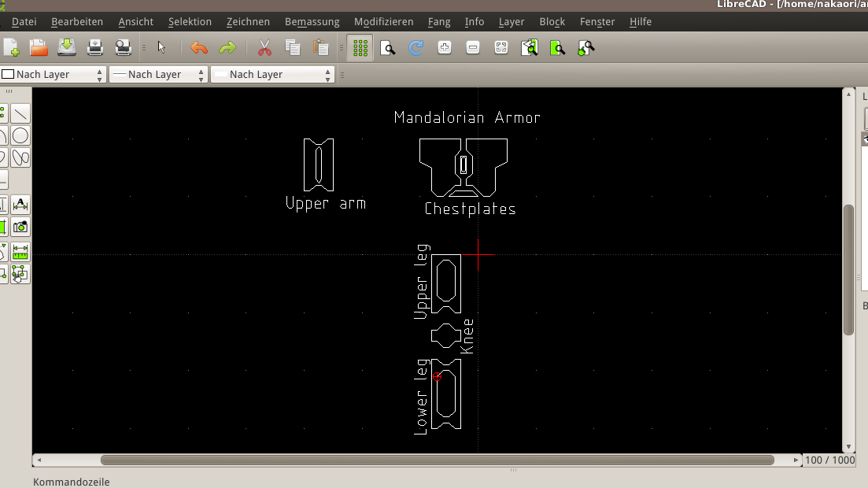The height and width of the screenshot is (488, 868).
Task: Click the white page magnifier icon beside grid
Action: coord(388,48)
